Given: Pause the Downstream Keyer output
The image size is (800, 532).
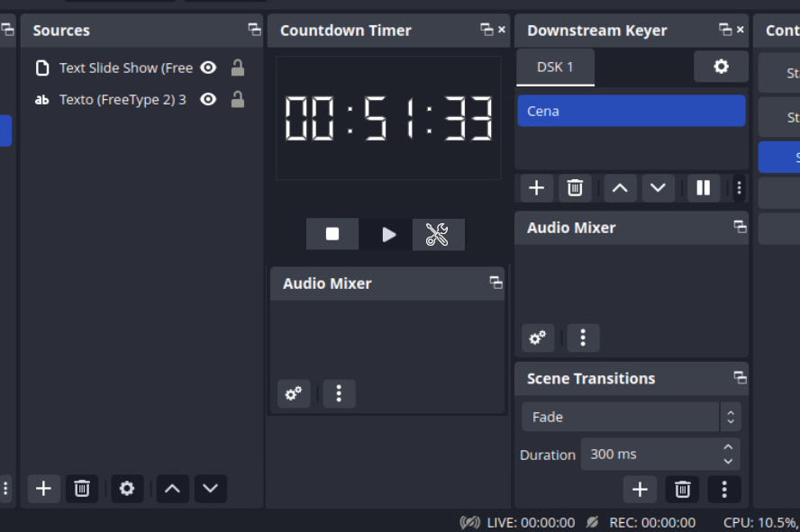Looking at the screenshot, I should coord(703,188).
